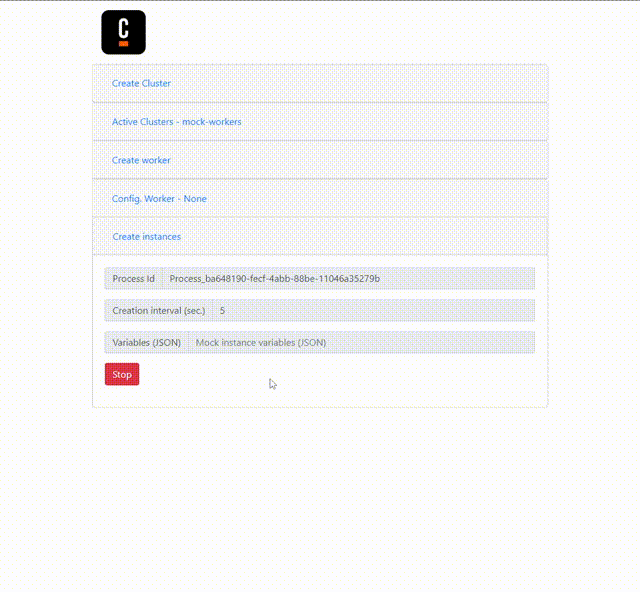
Task: Click the Process Id input field
Action: pyautogui.click(x=349, y=278)
